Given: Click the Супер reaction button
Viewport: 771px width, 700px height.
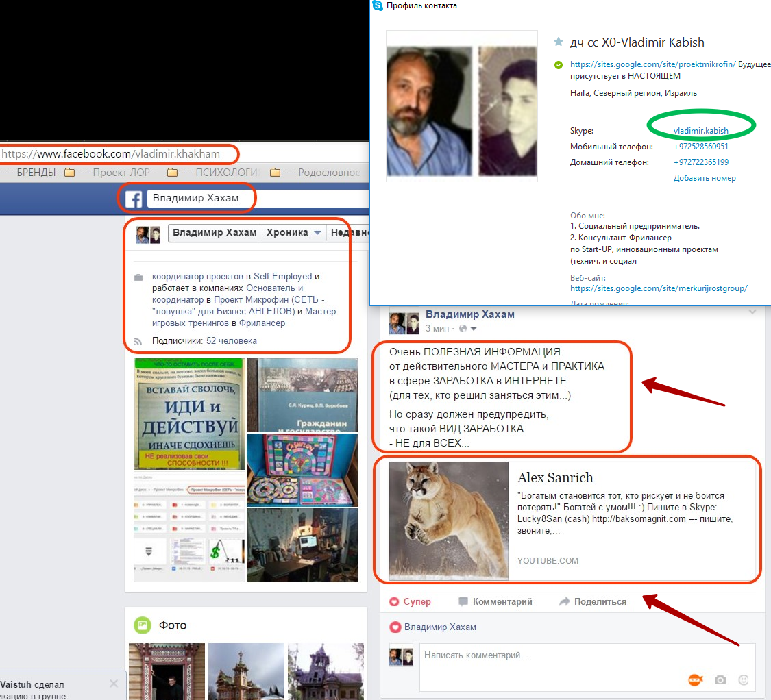Looking at the screenshot, I should click(410, 601).
